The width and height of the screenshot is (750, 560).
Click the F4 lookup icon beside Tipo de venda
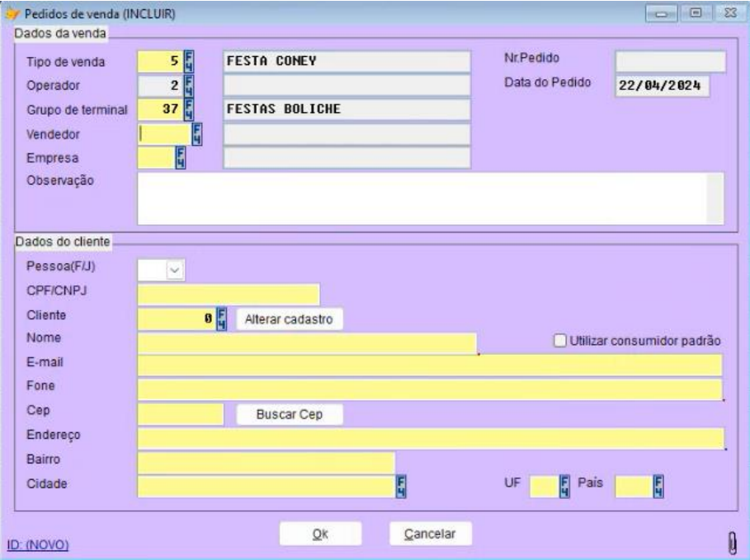187,62
